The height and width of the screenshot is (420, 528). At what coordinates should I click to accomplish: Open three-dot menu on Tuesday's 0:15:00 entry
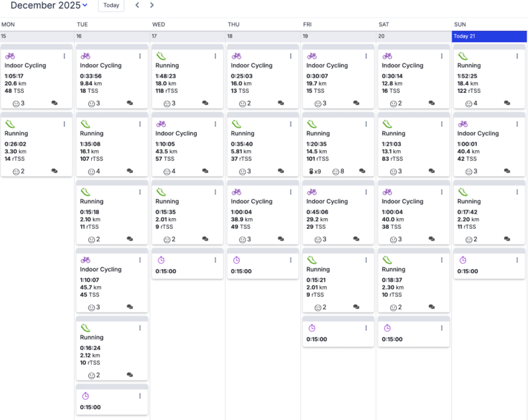140,396
